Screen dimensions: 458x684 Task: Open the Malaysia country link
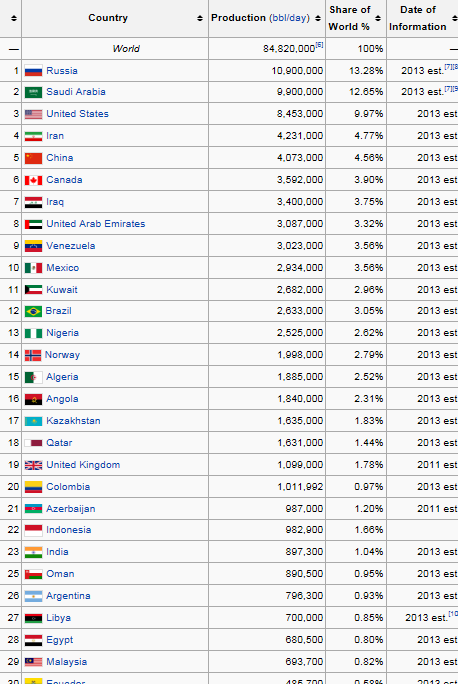pos(67,662)
